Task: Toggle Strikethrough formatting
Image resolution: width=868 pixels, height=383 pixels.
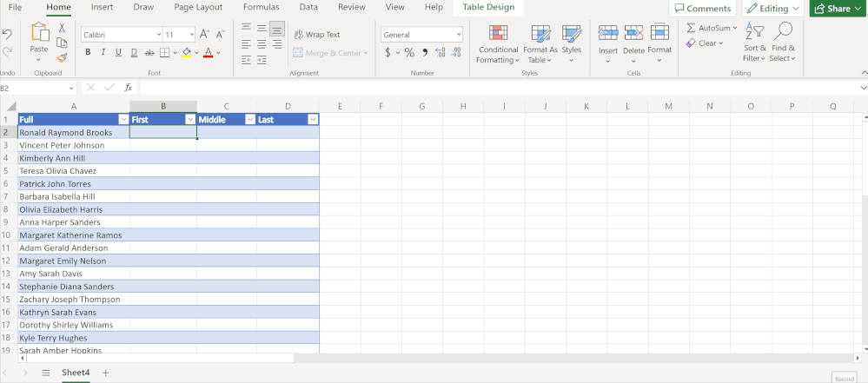Action: (149, 53)
